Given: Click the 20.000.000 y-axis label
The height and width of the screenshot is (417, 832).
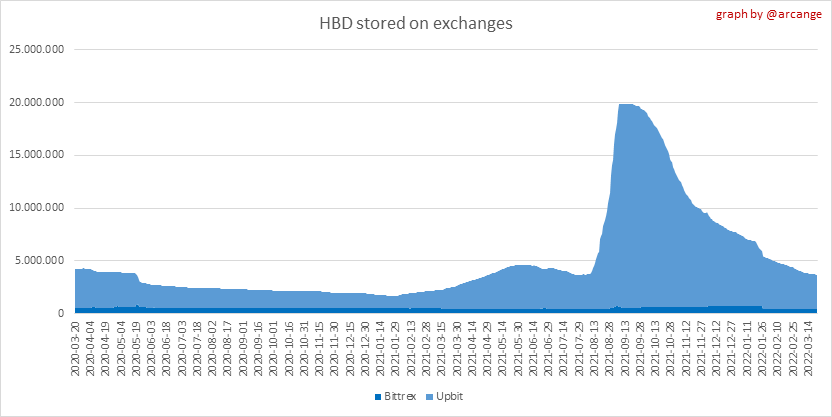Looking at the screenshot, I should (x=37, y=102).
